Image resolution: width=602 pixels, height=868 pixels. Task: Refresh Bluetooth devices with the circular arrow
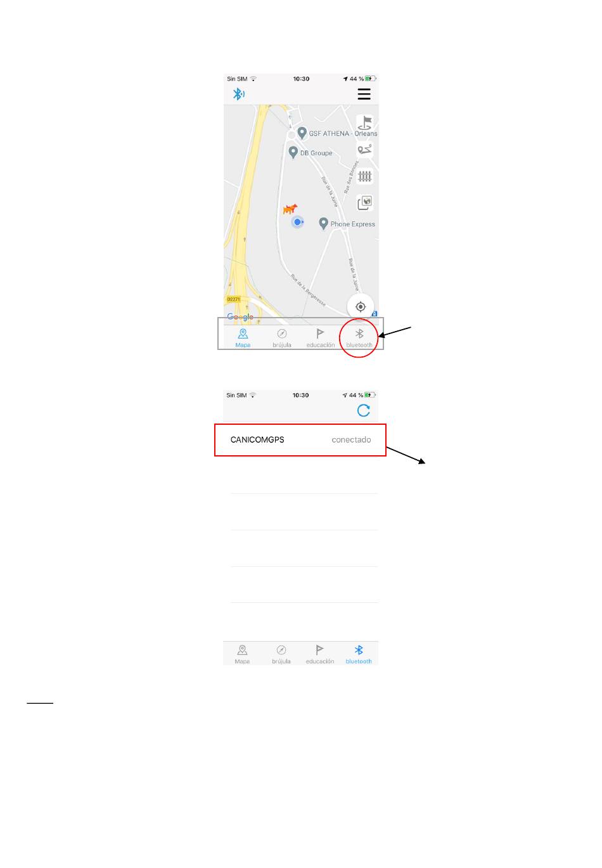364,410
